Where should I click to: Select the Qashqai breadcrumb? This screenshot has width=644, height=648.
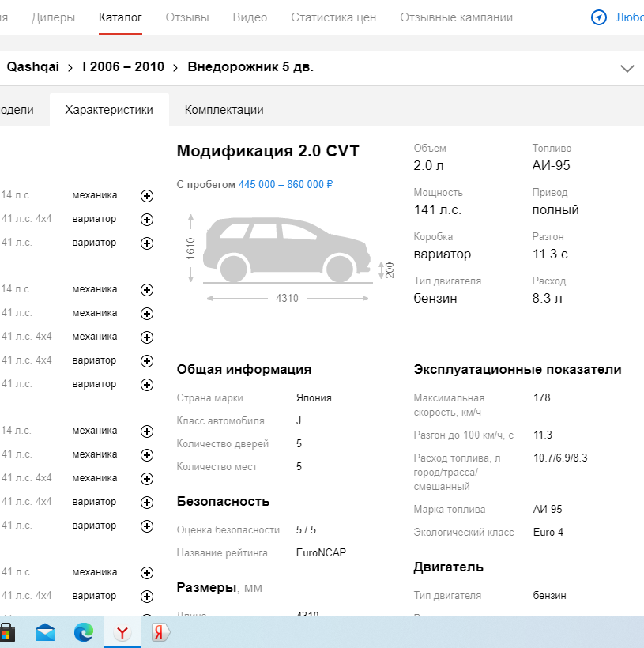[x=33, y=66]
